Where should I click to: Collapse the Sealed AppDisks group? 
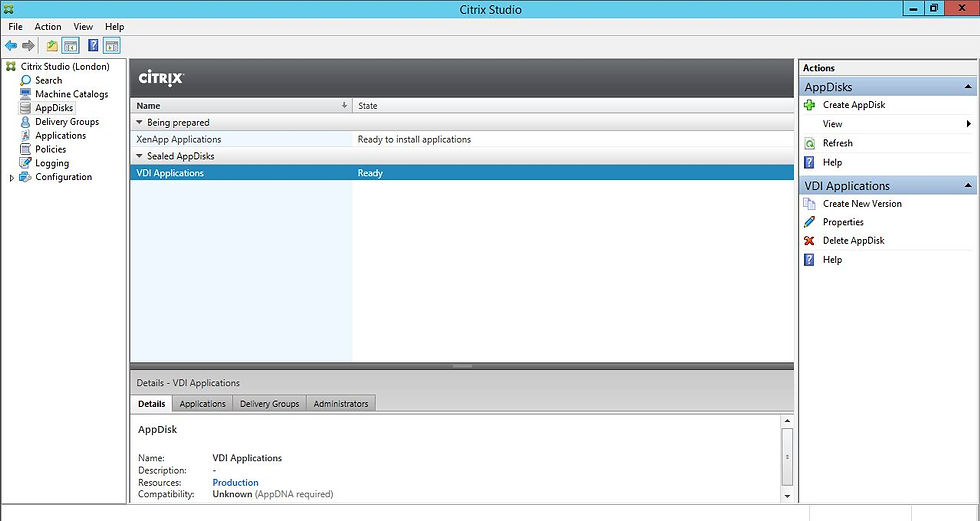pos(139,156)
